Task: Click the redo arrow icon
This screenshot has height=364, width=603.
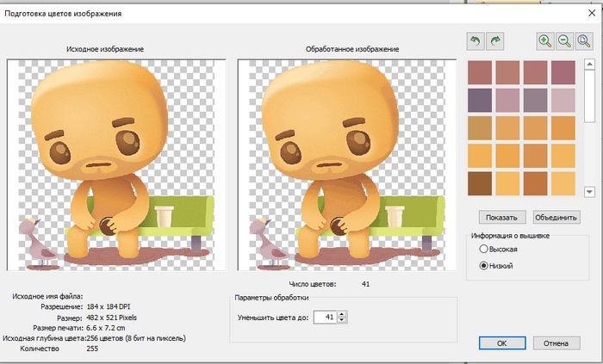Action: [x=494, y=41]
